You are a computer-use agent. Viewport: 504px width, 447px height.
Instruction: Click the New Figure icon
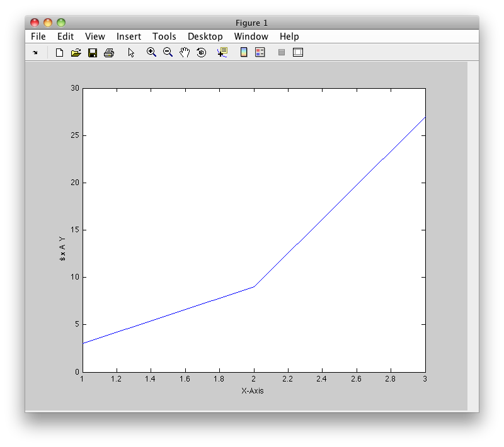[x=60, y=53]
